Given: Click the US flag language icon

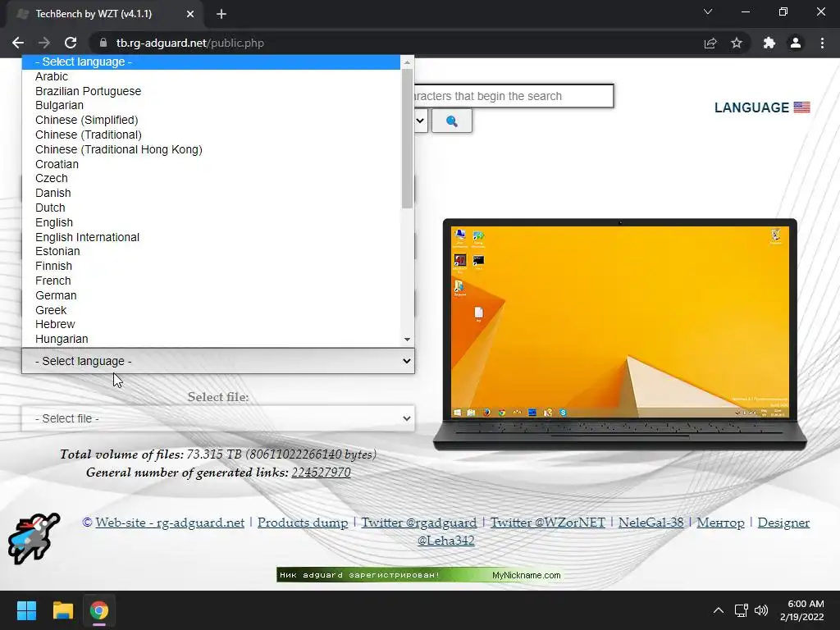Looking at the screenshot, I should pos(801,107).
